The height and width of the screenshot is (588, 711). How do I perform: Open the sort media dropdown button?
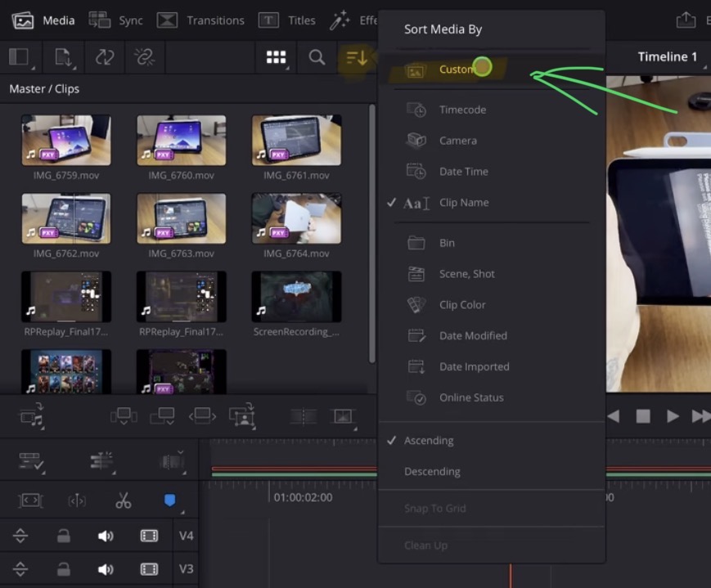click(x=357, y=57)
